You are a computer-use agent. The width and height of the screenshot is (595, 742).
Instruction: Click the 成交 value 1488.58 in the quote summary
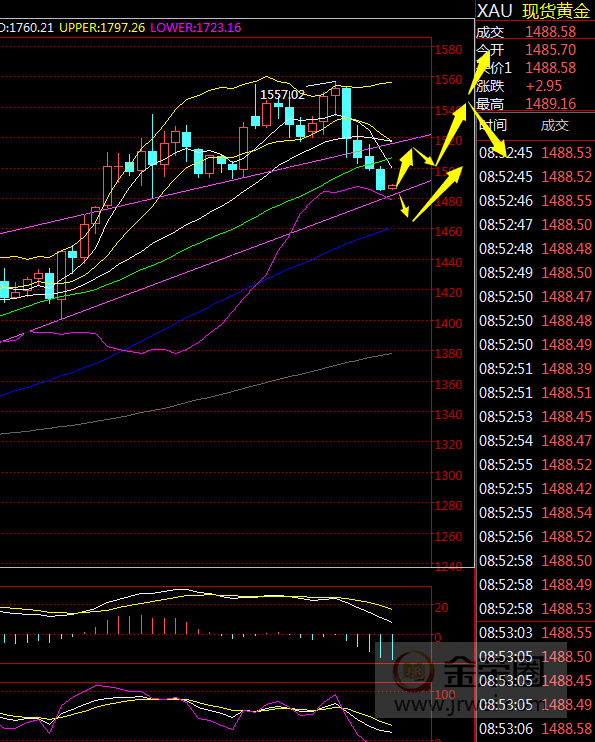tap(551, 32)
